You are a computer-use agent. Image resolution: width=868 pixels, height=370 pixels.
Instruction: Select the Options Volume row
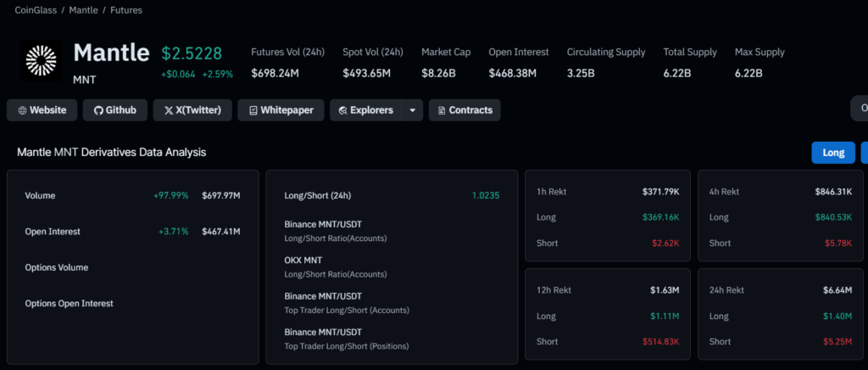coord(133,267)
